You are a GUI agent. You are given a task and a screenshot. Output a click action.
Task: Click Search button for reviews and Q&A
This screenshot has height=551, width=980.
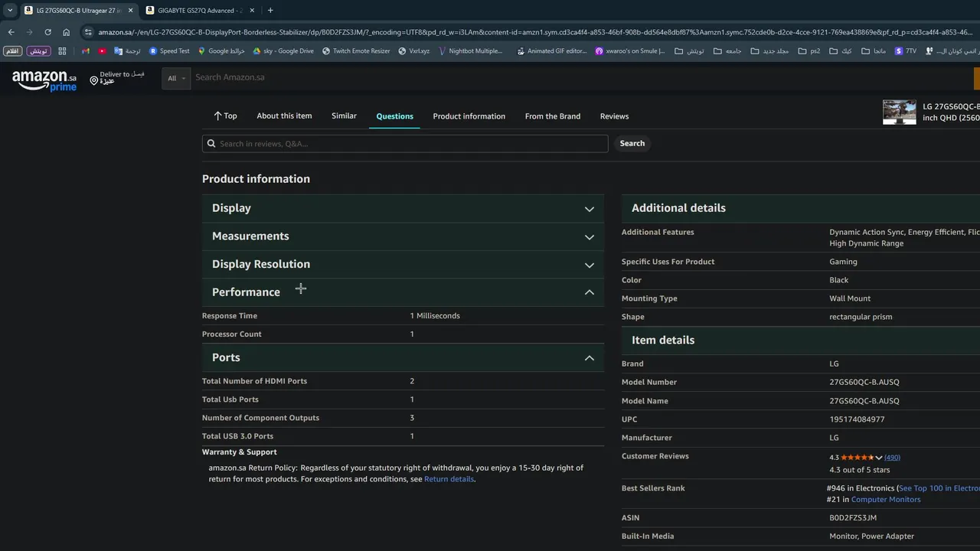pyautogui.click(x=632, y=143)
